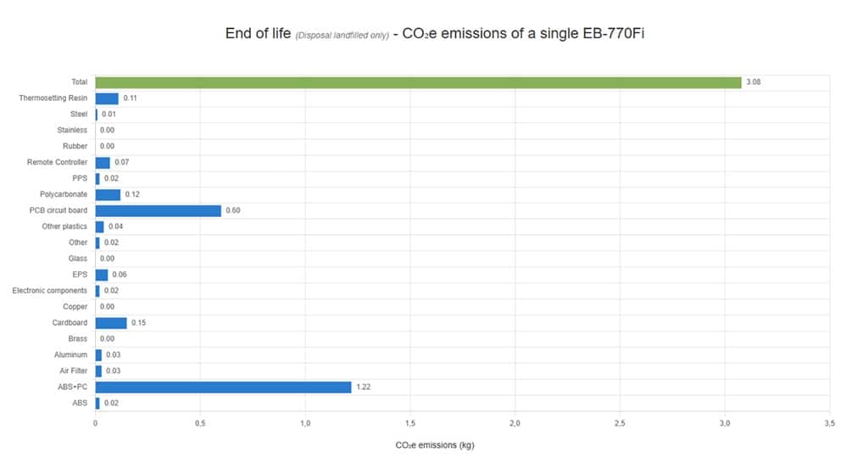868x474 pixels.
Task: Select the Electronic components axis label
Action: point(50,291)
